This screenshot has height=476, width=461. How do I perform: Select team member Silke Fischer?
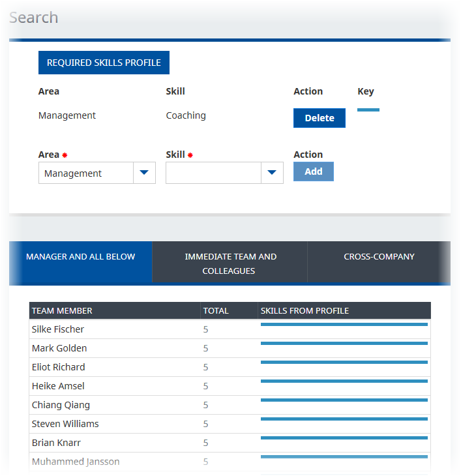click(x=58, y=329)
